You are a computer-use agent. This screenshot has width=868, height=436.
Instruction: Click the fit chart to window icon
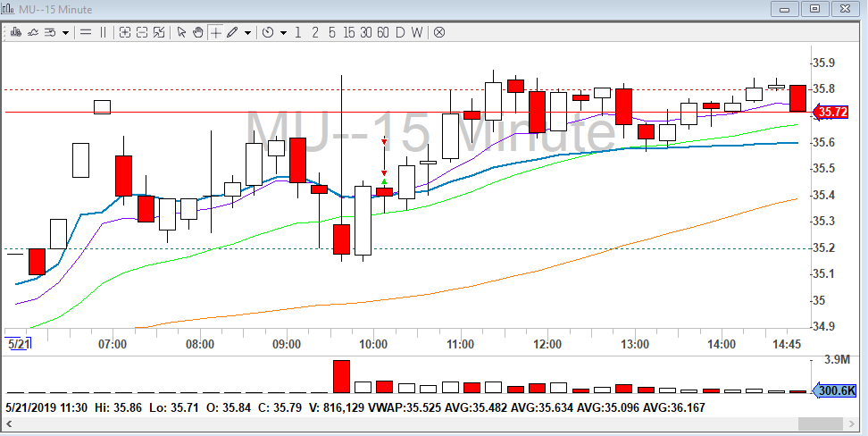pyautogui.click(x=159, y=33)
